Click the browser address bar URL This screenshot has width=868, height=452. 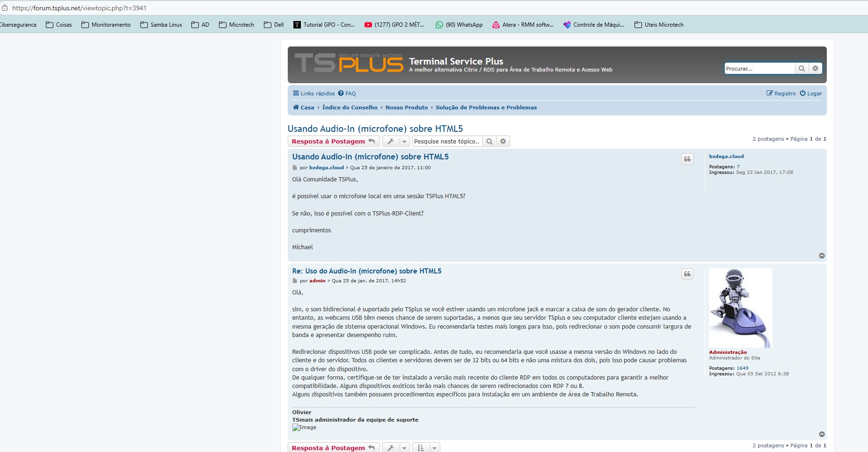[80, 8]
